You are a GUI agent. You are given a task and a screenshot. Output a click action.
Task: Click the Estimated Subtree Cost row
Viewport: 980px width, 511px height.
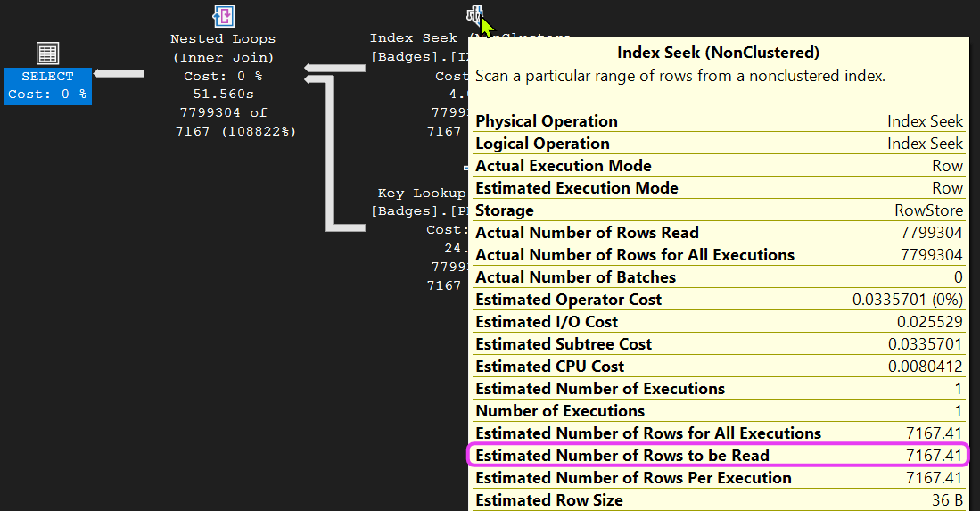pyautogui.click(x=719, y=344)
